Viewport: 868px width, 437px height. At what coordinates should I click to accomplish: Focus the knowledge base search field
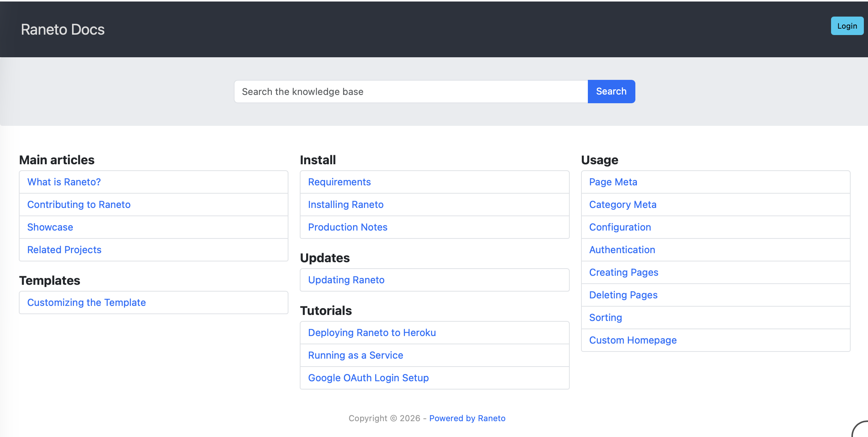click(411, 92)
